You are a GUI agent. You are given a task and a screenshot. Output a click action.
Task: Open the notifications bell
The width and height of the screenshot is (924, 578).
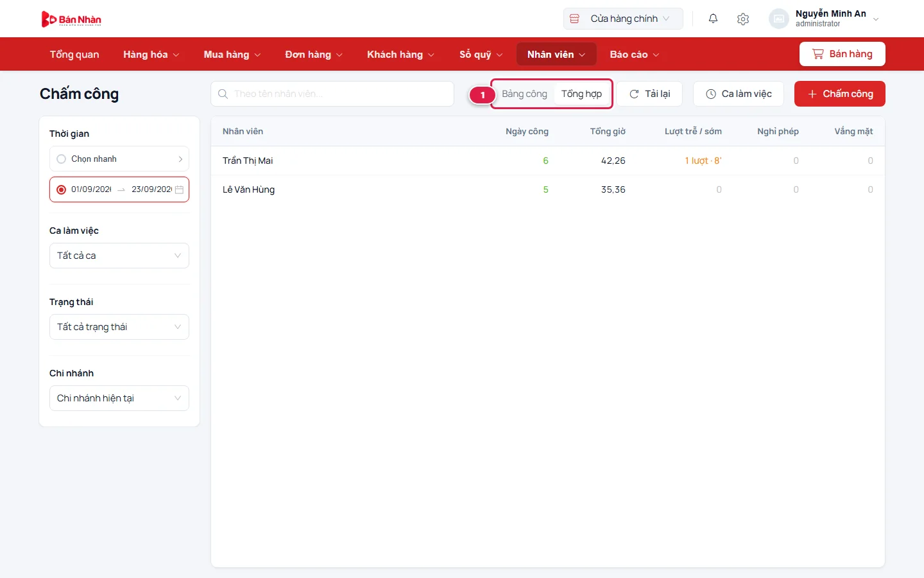pos(713,19)
